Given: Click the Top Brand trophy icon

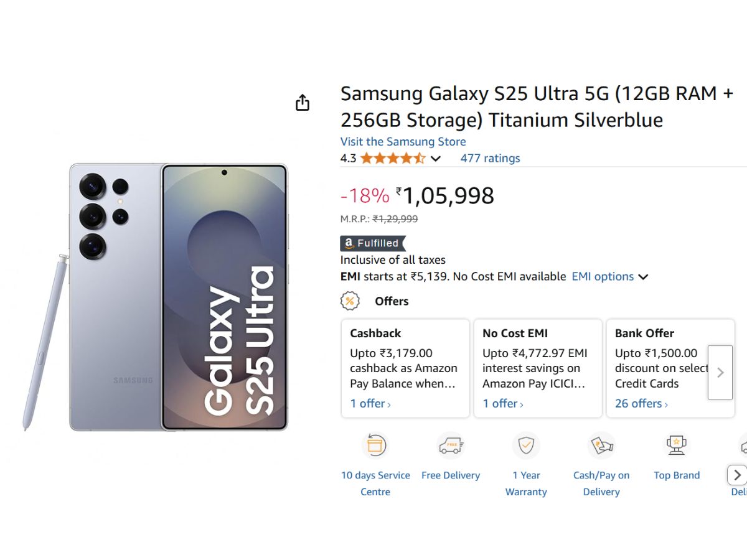Looking at the screenshot, I should 677,446.
